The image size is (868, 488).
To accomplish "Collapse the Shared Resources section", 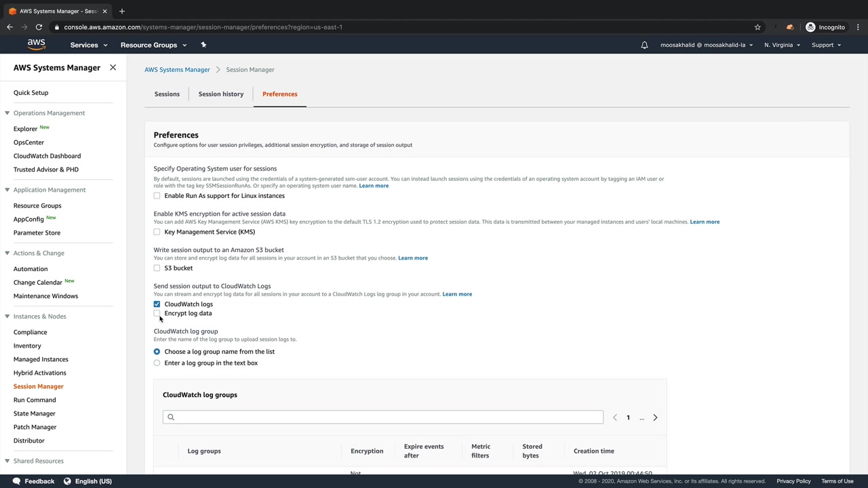I will 7,461.
